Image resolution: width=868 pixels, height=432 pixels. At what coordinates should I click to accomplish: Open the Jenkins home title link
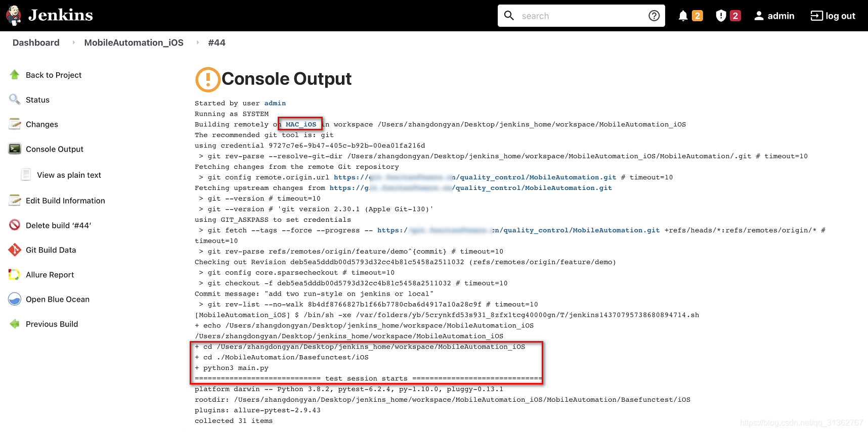coord(61,15)
